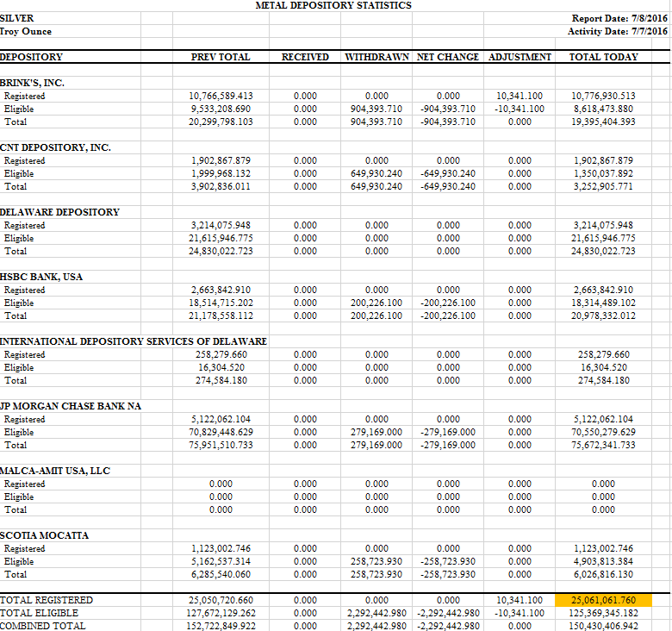Select CNT eligible total today 1,350,037.892
This screenshot has height=631, width=672.
point(603,173)
